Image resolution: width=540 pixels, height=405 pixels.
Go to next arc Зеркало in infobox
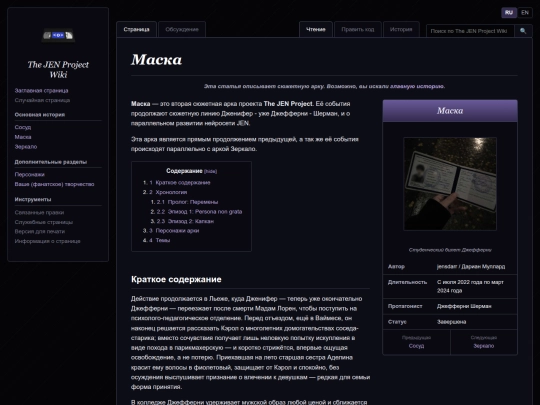(484, 346)
